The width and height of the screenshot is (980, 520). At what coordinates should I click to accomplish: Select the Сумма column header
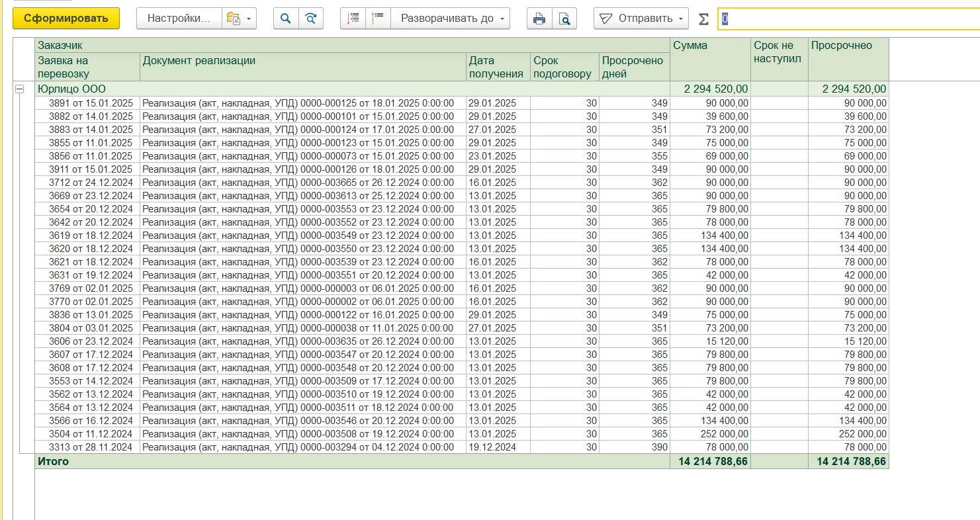pos(711,60)
